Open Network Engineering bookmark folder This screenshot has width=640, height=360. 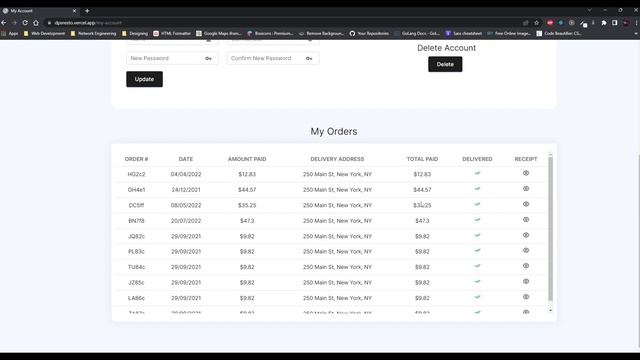(x=93, y=33)
